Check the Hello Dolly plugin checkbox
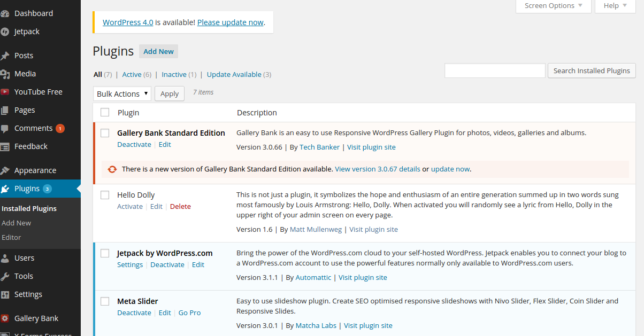The height and width of the screenshot is (336, 644). pos(105,195)
